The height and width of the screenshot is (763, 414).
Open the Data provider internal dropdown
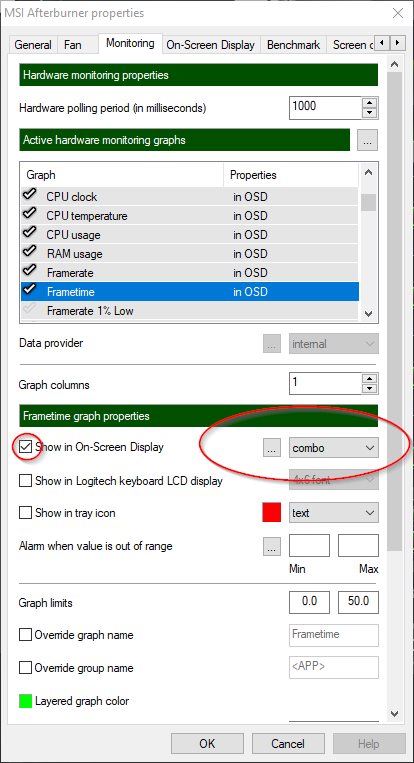coord(334,344)
